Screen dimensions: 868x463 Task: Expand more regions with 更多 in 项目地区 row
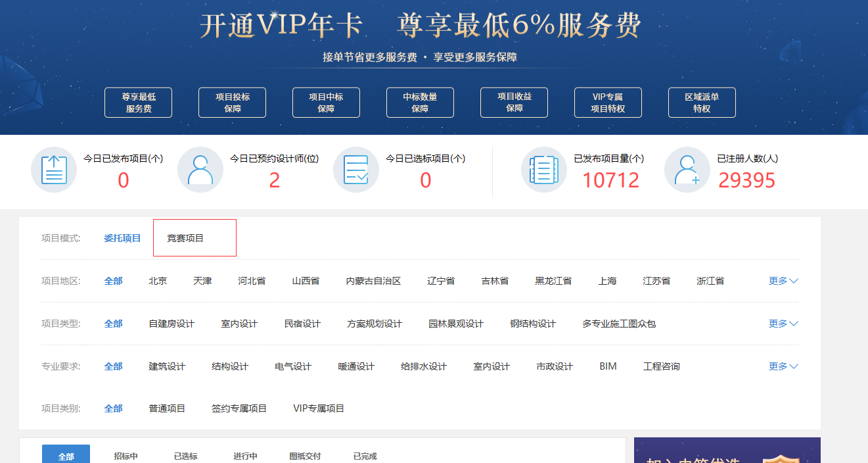[783, 281]
